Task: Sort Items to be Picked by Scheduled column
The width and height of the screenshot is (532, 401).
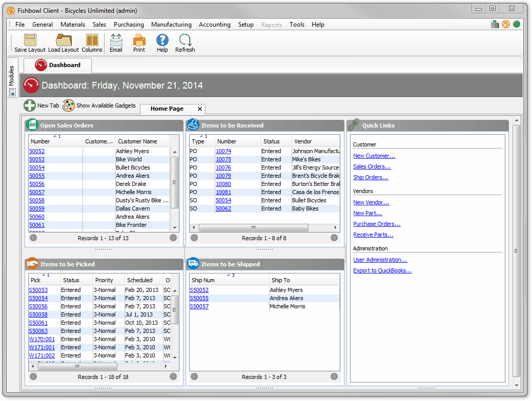Action: click(144, 280)
